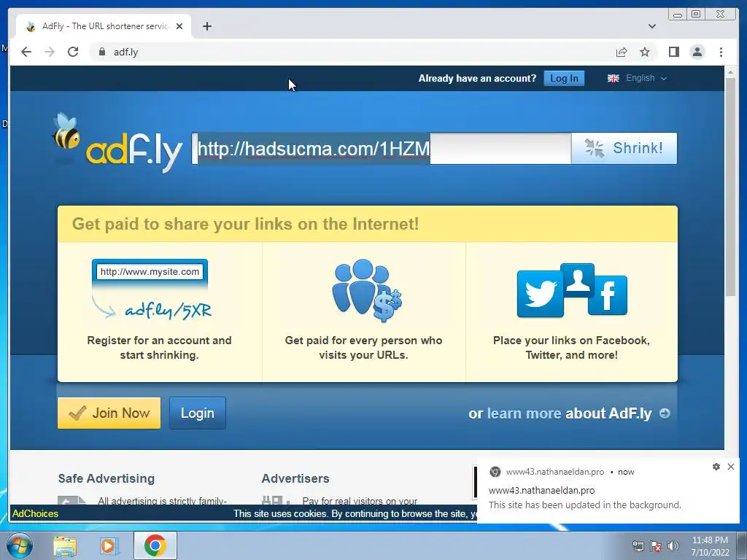747x560 pixels.
Task: Open a new tab with the plus button
Action: click(206, 26)
